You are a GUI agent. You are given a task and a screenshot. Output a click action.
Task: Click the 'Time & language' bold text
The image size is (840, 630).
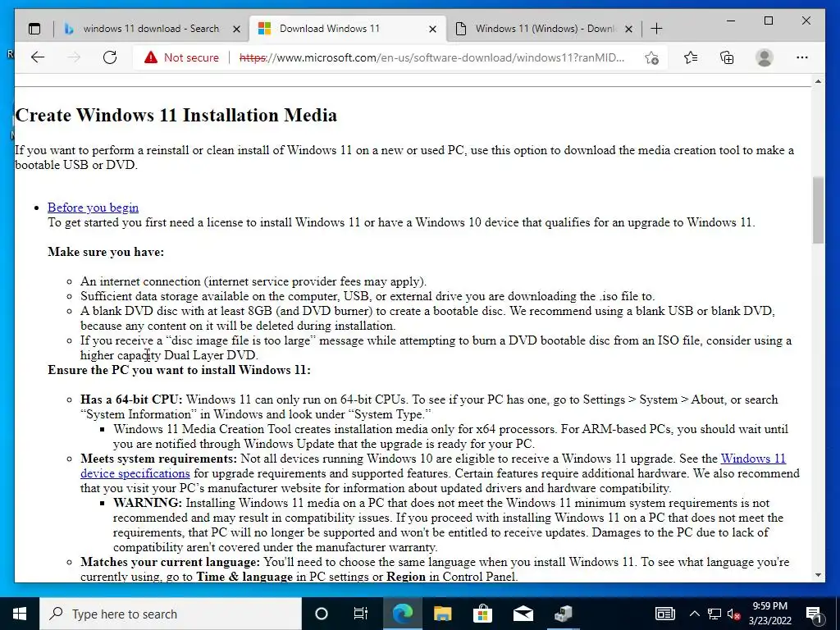pyautogui.click(x=244, y=577)
